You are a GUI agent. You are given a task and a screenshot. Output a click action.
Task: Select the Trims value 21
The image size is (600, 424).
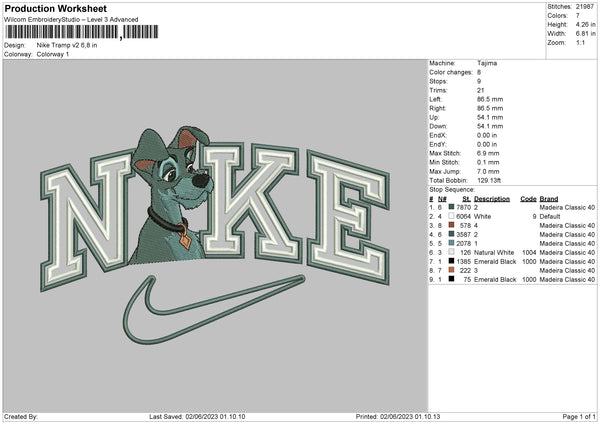[481, 90]
